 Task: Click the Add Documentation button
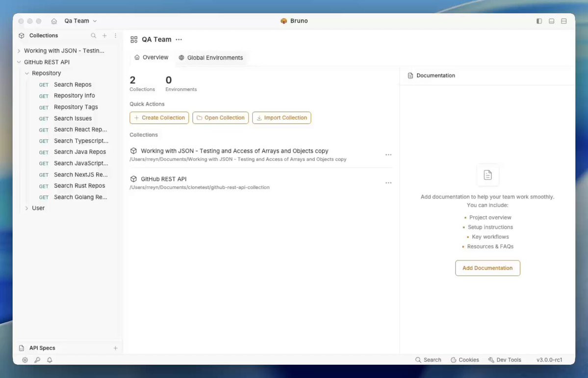487,268
